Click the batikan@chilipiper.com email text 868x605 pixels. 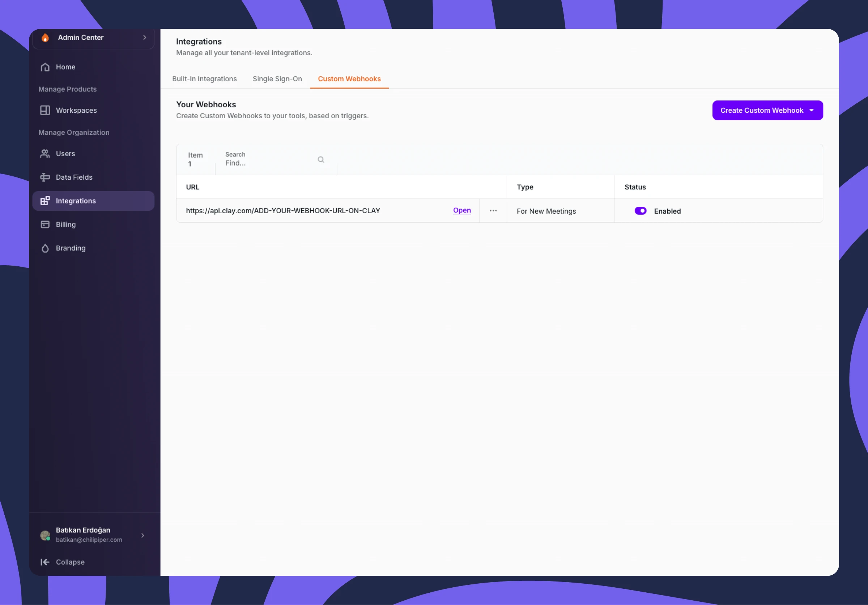click(x=89, y=540)
